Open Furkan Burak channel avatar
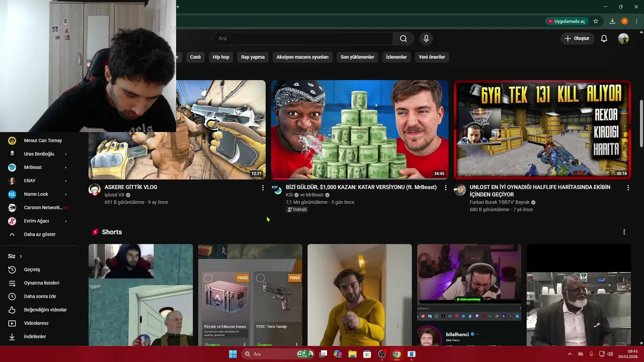The height and width of the screenshot is (362, 644). tap(460, 190)
